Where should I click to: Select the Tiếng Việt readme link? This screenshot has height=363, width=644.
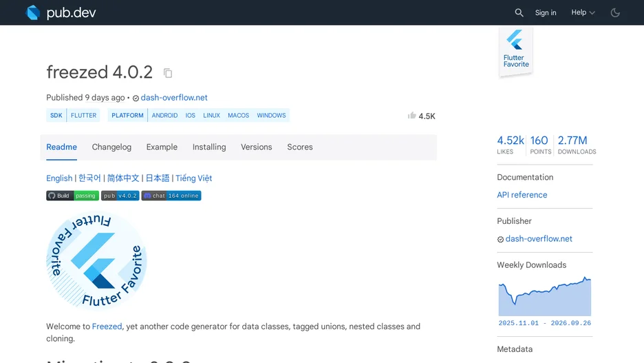tap(194, 178)
